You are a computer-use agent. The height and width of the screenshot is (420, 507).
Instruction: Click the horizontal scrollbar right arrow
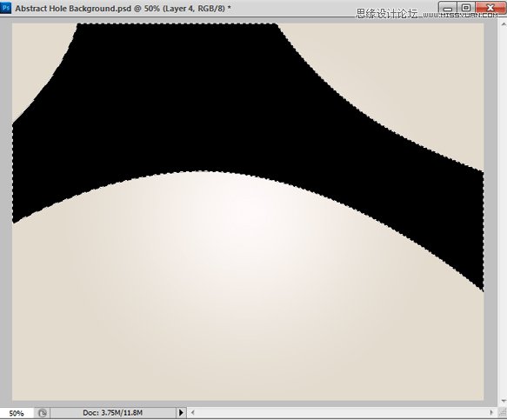tap(491, 412)
